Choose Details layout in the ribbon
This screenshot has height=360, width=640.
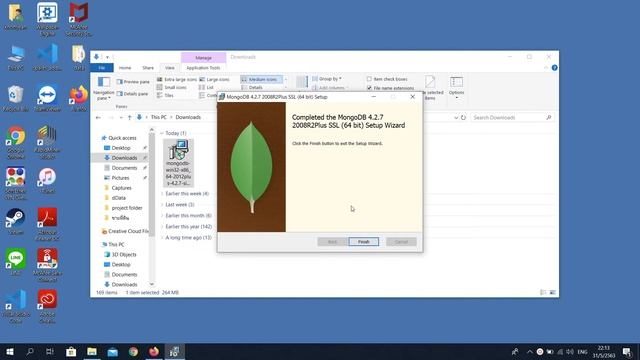252,87
